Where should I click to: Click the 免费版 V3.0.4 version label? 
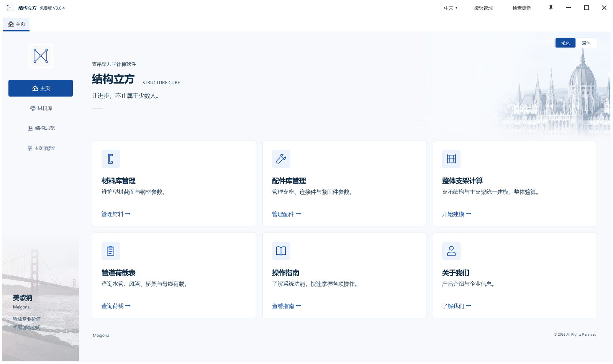[x=52, y=8]
